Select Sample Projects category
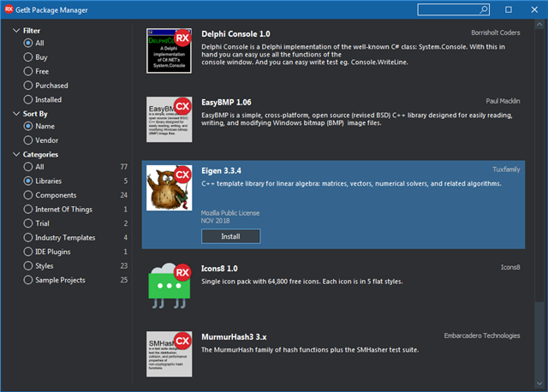548x392 pixels. click(x=54, y=280)
